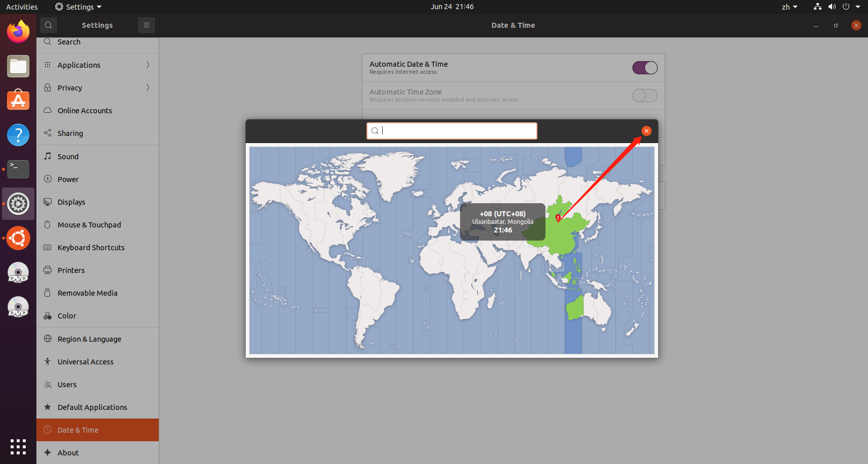Open the zh input source dropdown

(x=789, y=7)
